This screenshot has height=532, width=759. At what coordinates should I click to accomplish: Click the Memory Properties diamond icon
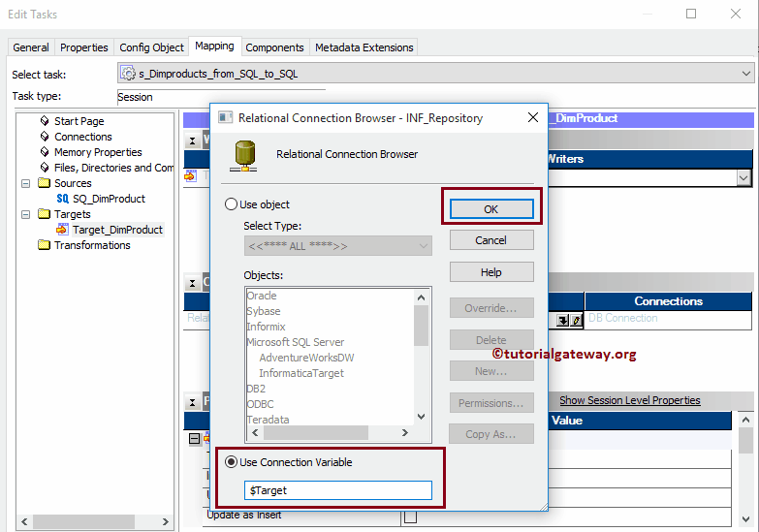click(x=45, y=151)
